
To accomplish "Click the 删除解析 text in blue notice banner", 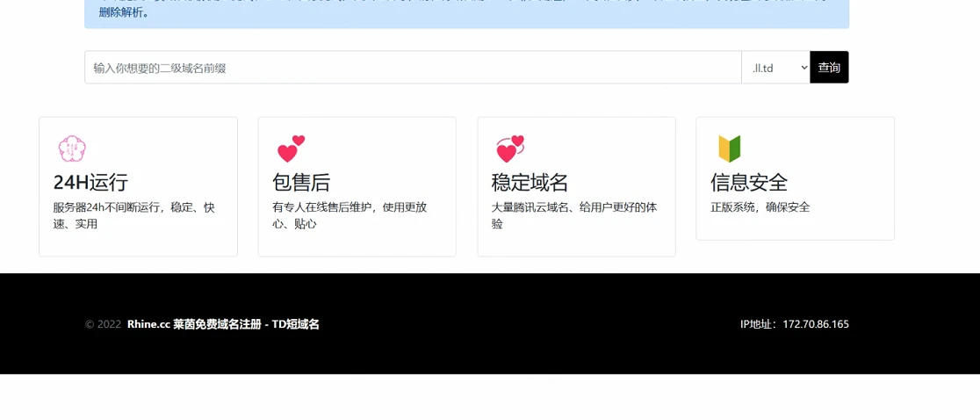I will [123, 13].
